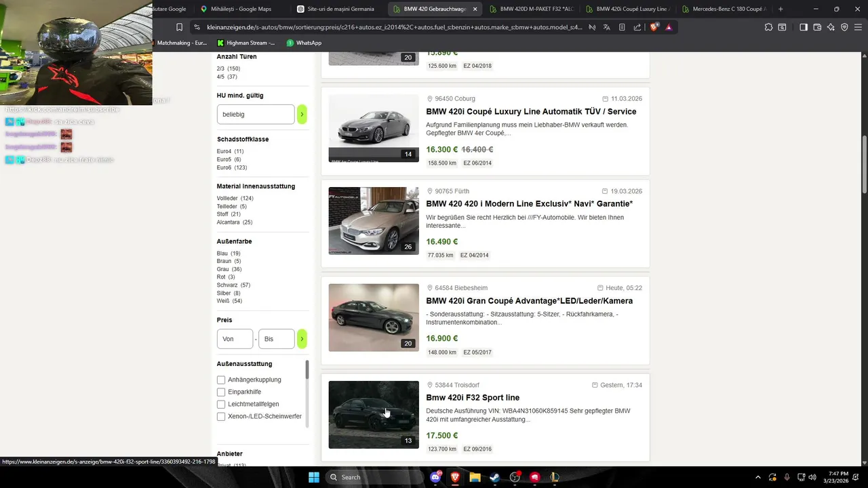Open BMW 420 420 i Modern Line listing title
868x488 pixels.
tap(530, 203)
